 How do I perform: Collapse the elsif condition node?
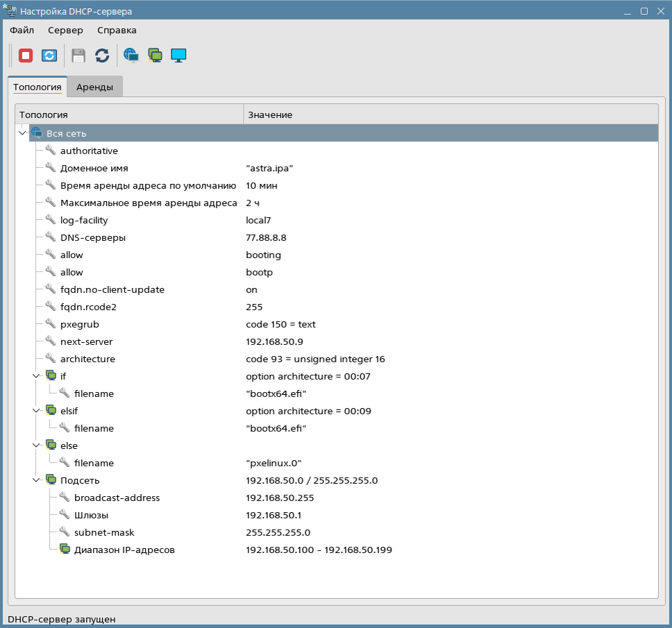(36, 411)
